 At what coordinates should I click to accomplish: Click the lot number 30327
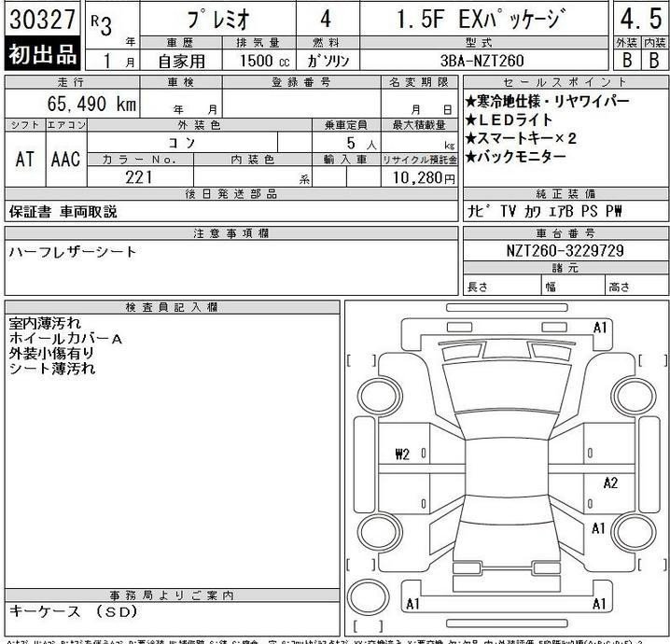pyautogui.click(x=42, y=20)
